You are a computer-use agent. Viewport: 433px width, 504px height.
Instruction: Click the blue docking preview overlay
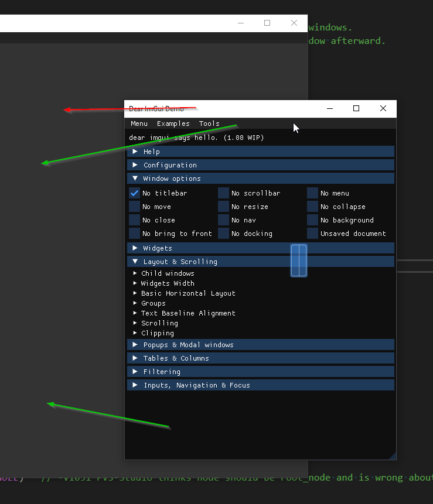[299, 260]
